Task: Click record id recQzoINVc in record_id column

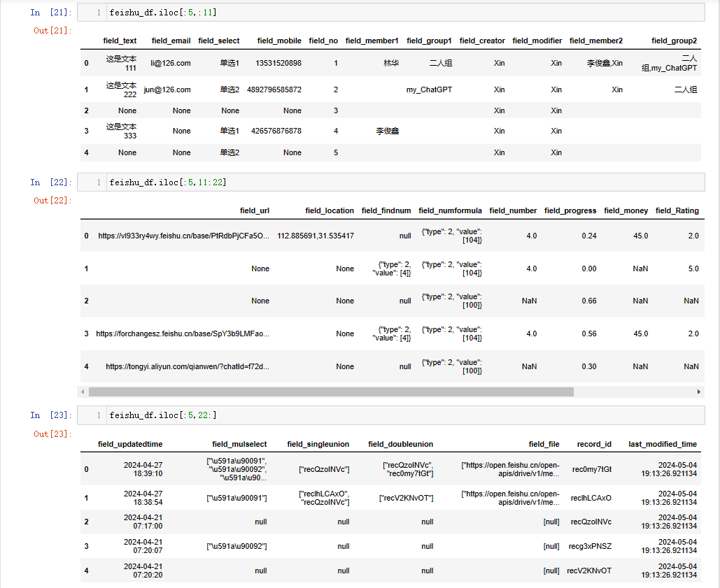Action: tap(591, 522)
